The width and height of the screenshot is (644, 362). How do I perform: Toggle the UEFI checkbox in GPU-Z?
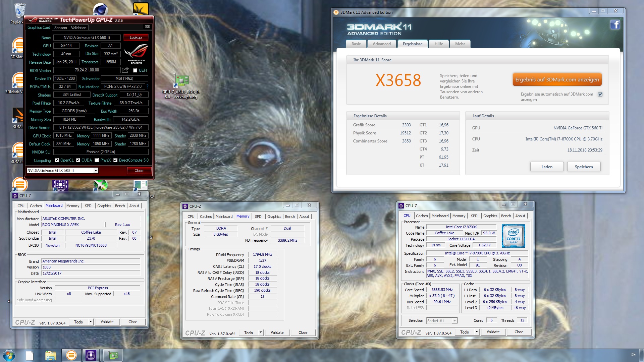coord(135,70)
